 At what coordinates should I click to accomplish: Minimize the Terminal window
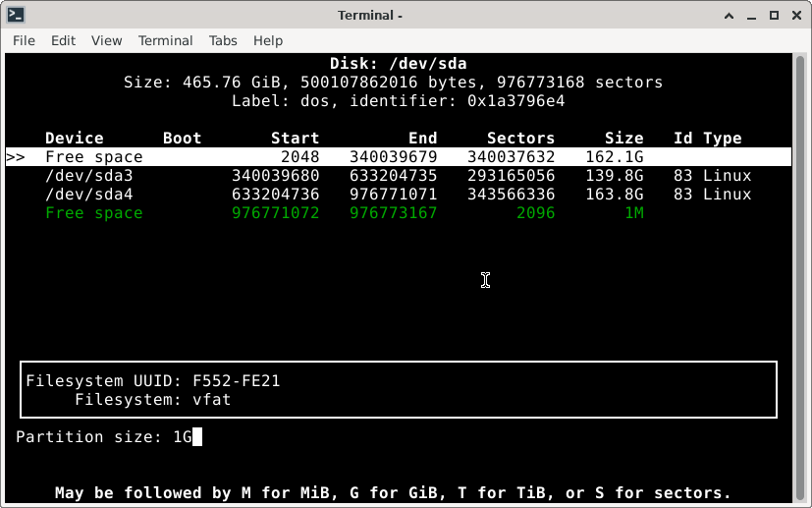749,15
